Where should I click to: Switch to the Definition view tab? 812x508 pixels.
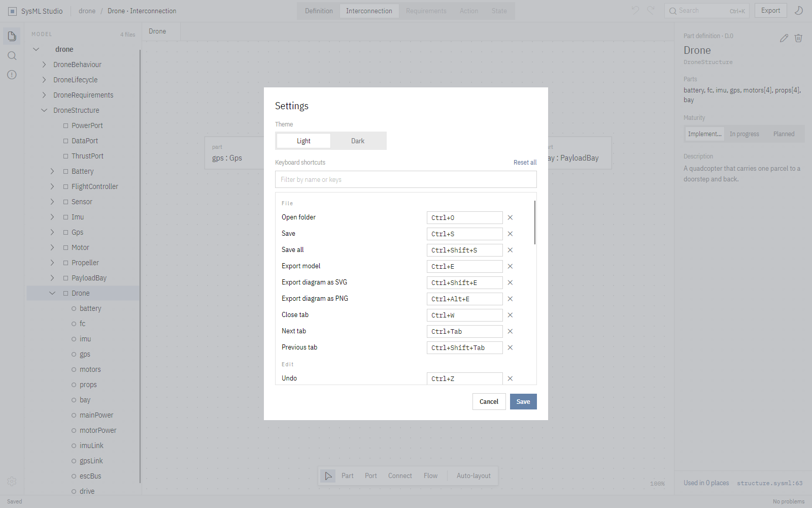pyautogui.click(x=319, y=11)
